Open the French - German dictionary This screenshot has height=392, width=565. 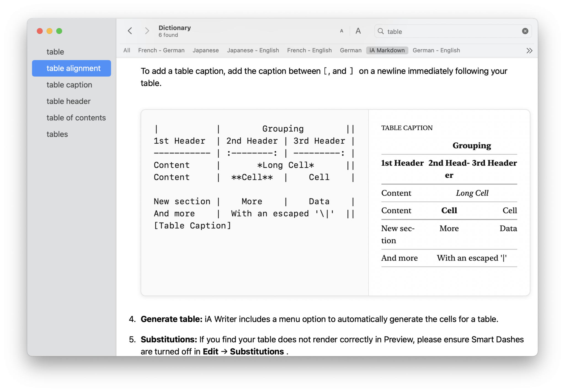(161, 50)
